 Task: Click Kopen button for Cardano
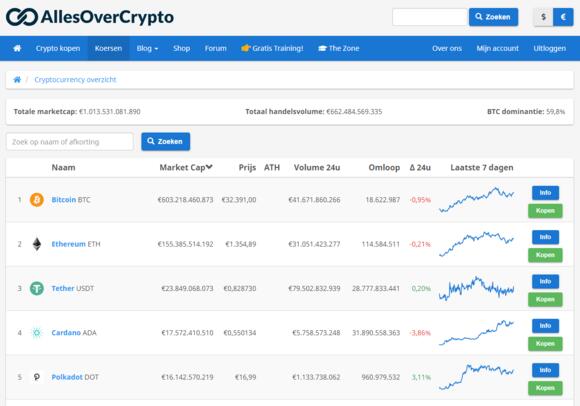coord(545,344)
